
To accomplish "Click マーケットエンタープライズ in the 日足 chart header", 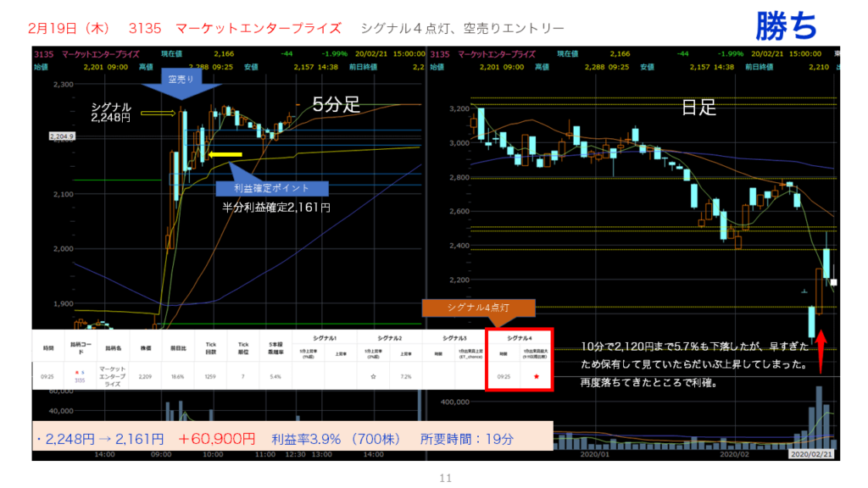I will [x=497, y=53].
